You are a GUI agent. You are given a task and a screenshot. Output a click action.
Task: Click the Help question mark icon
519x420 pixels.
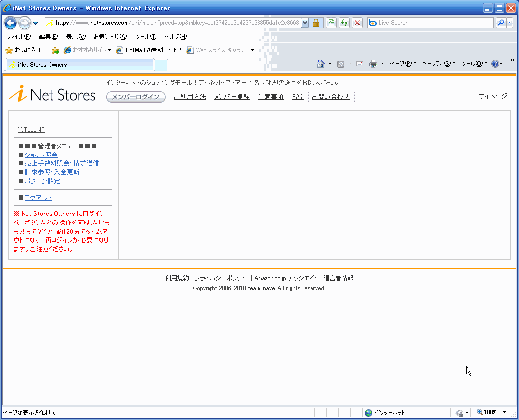click(495, 64)
